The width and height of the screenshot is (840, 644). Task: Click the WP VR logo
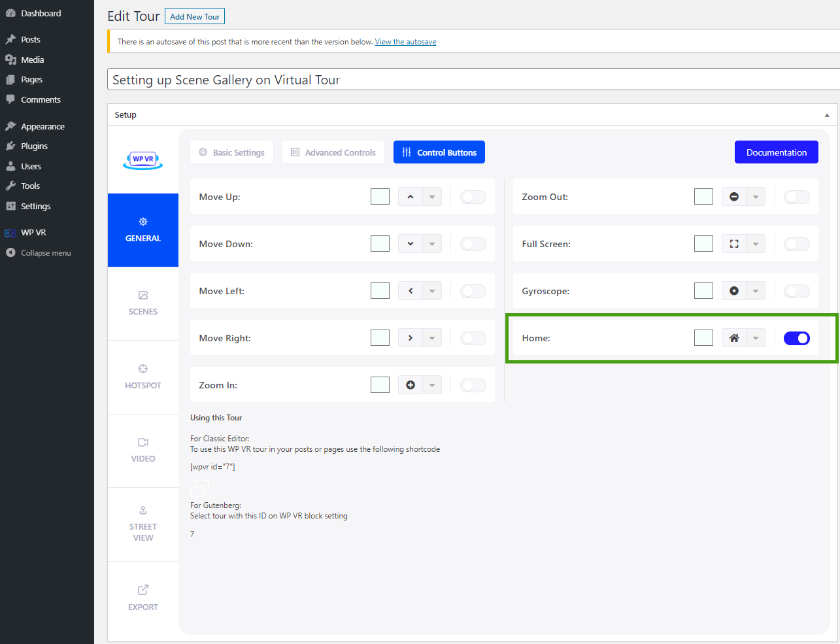tap(143, 160)
